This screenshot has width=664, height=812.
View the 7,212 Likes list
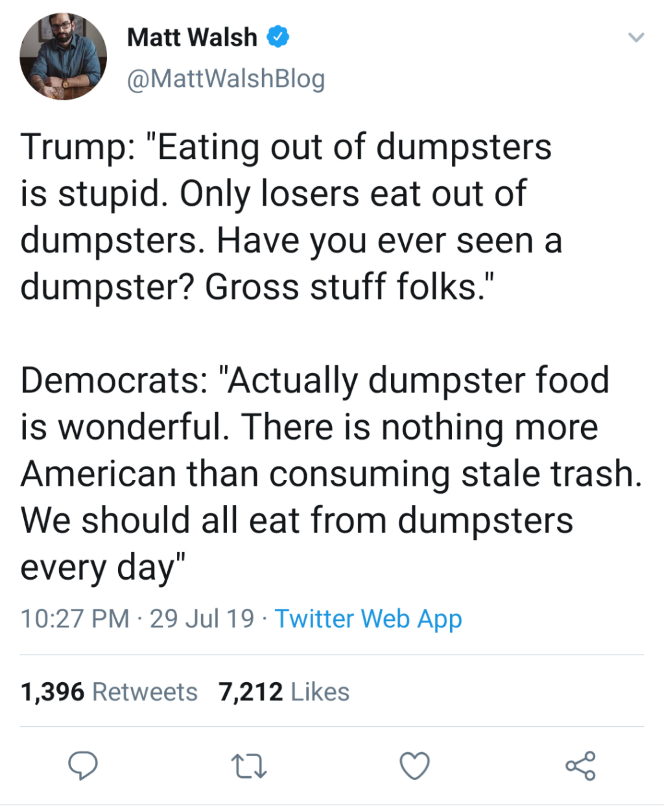tap(284, 692)
